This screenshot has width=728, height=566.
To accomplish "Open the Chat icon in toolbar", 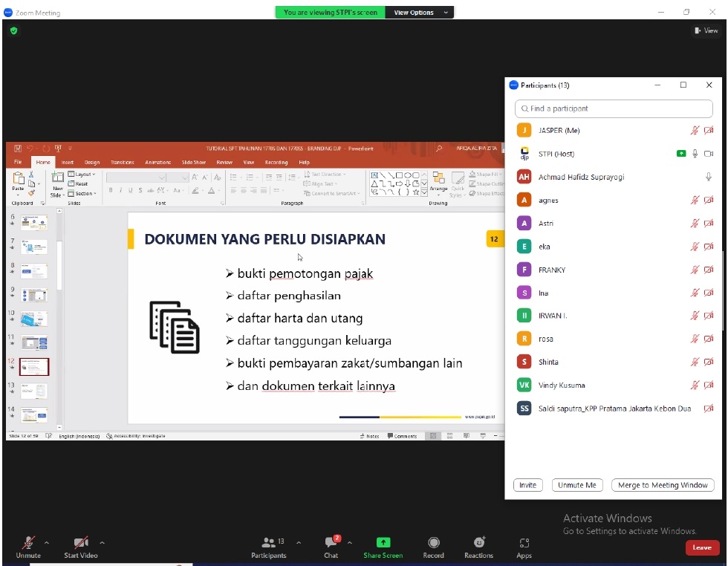I will [331, 543].
